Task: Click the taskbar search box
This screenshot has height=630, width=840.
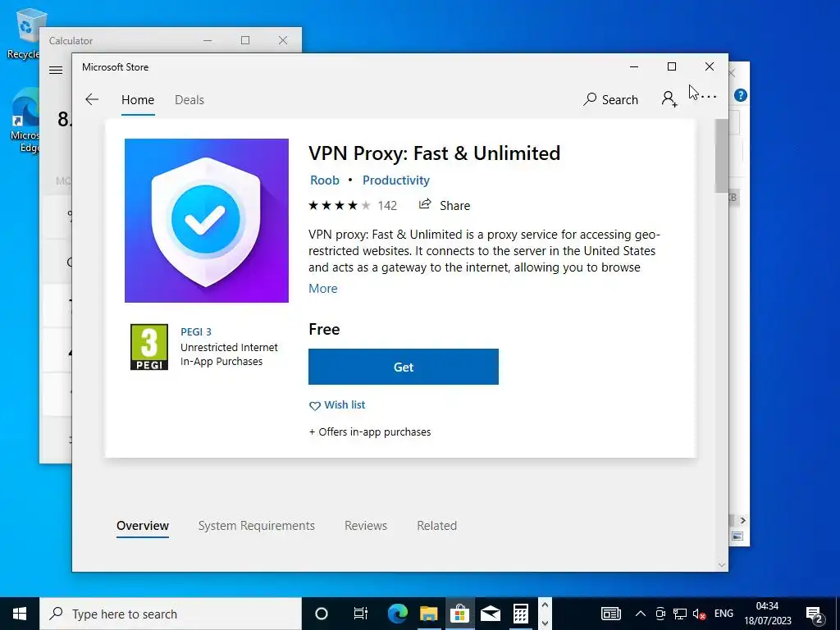Action: click(171, 614)
